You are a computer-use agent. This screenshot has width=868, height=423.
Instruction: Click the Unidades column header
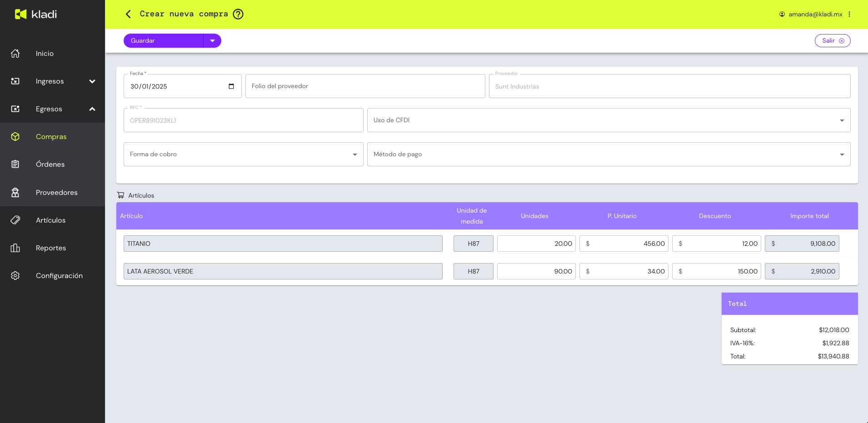(x=534, y=216)
